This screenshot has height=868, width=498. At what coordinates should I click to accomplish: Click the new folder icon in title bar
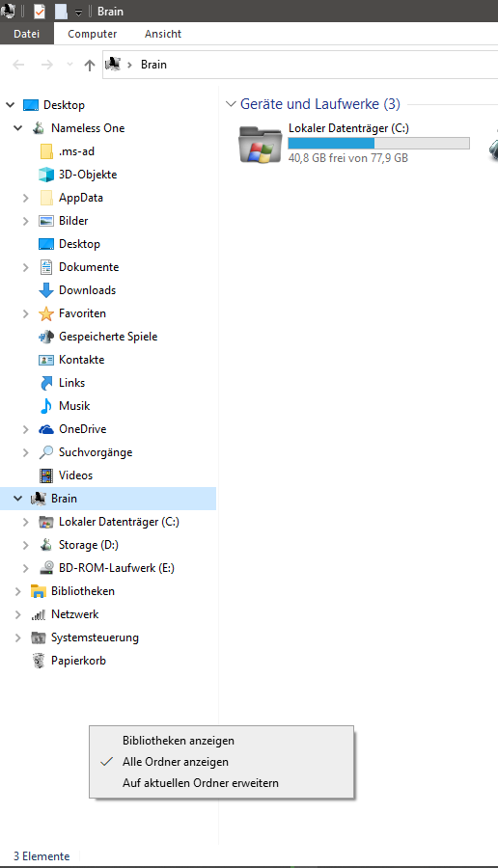coord(61,11)
